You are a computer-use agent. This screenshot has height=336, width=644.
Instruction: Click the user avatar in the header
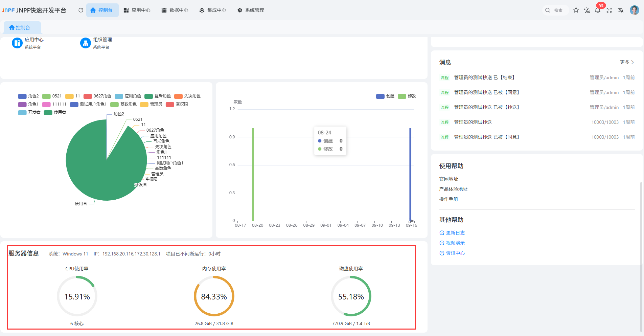pyautogui.click(x=634, y=10)
